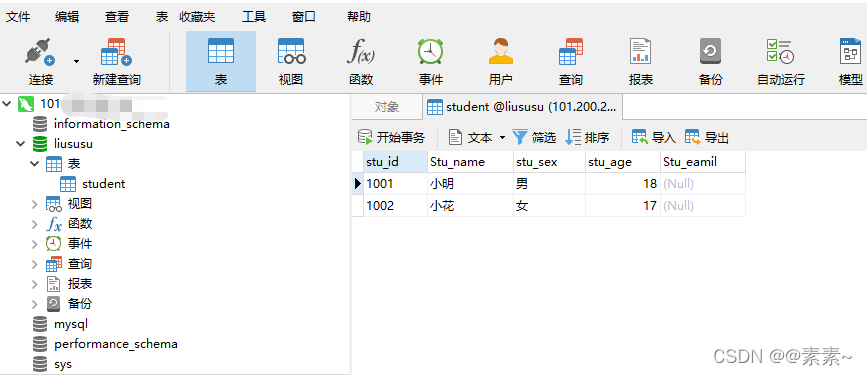Expand the 查询 tree node
This screenshot has width=867, height=375.
(35, 264)
